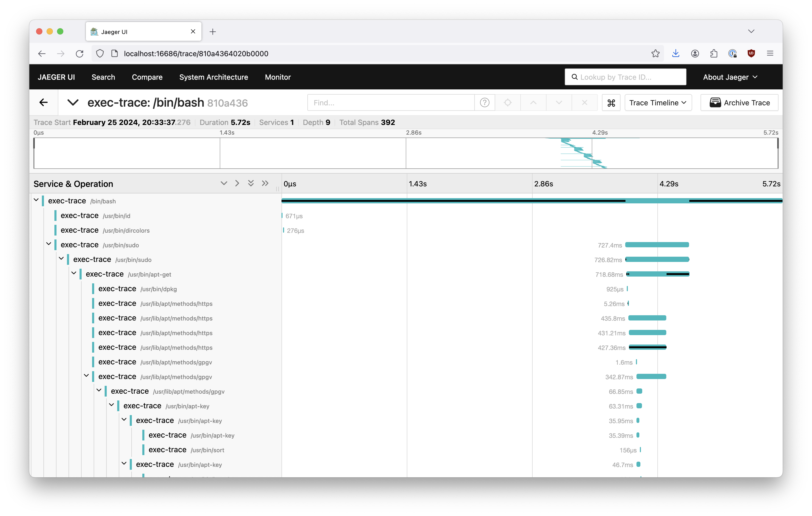The image size is (812, 516).
Task: Go to the Compare tab
Action: pyautogui.click(x=147, y=77)
